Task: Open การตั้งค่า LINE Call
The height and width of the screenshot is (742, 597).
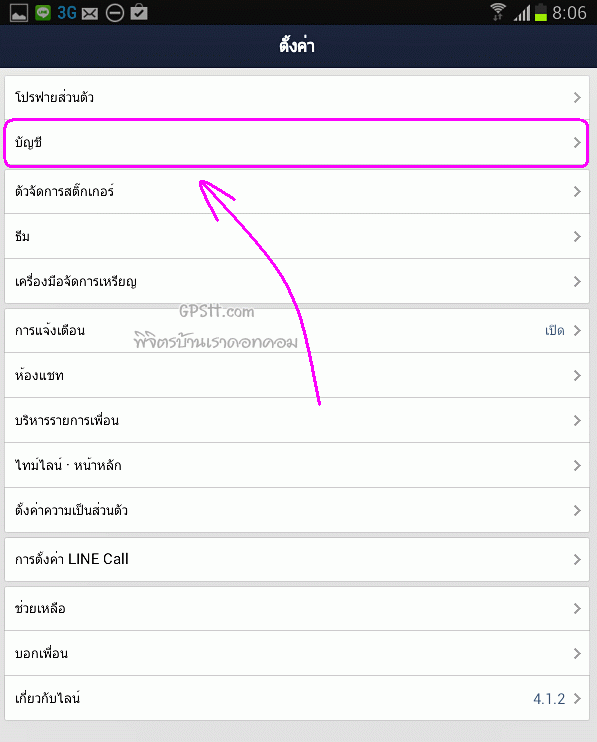Action: coord(297,559)
